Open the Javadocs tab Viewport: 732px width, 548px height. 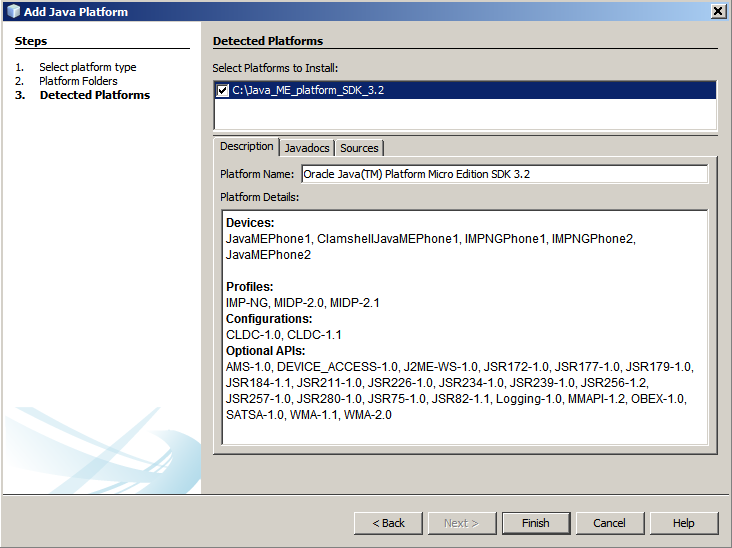(306, 148)
